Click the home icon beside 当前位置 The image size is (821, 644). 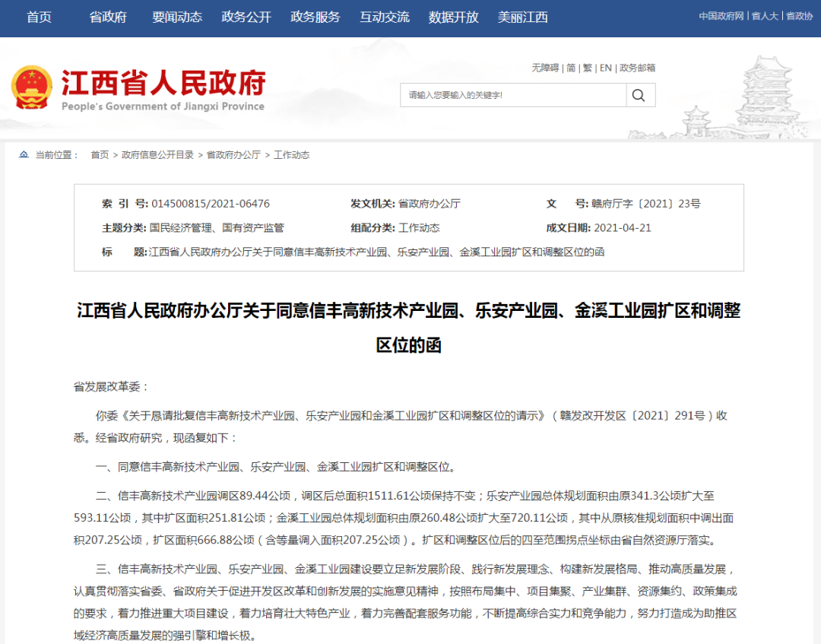[24, 154]
